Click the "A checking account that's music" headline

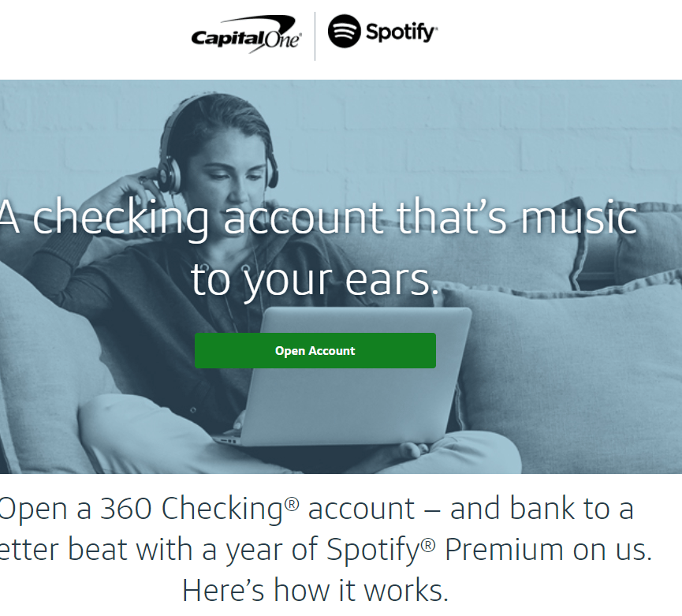318,216
